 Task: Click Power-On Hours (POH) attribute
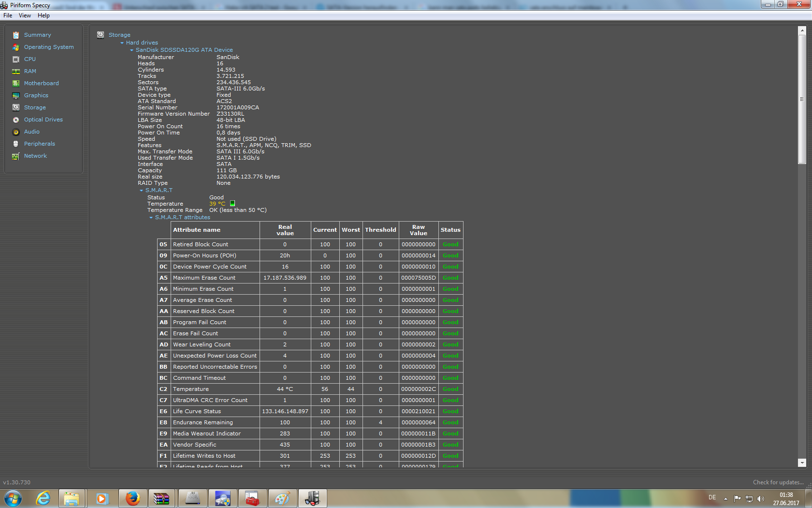coord(204,255)
